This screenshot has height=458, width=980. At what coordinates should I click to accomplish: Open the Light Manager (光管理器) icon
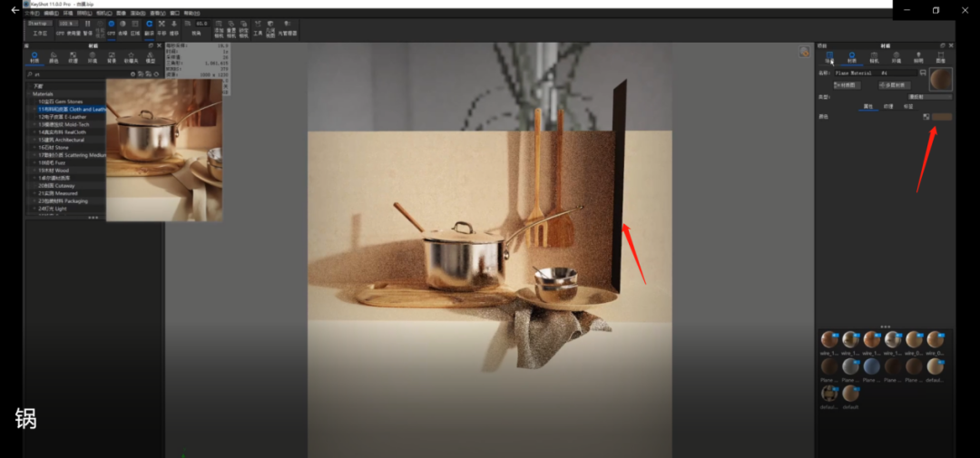coord(287,27)
